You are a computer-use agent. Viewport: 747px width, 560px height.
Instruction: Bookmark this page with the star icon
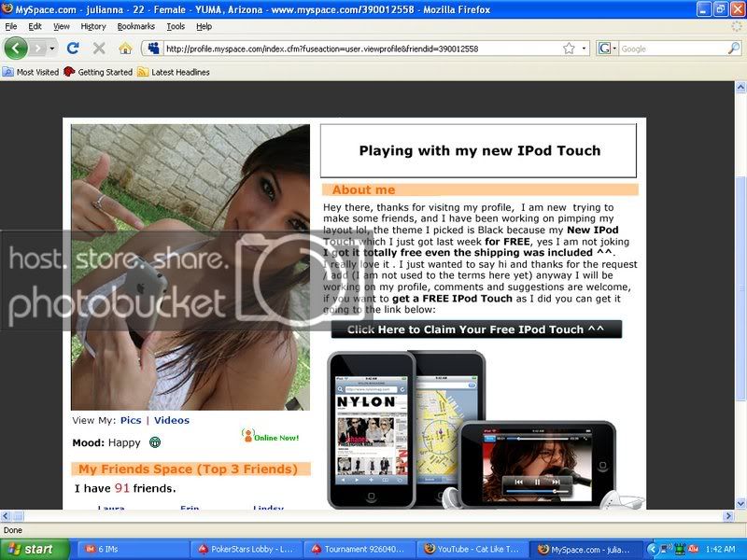tap(569, 49)
